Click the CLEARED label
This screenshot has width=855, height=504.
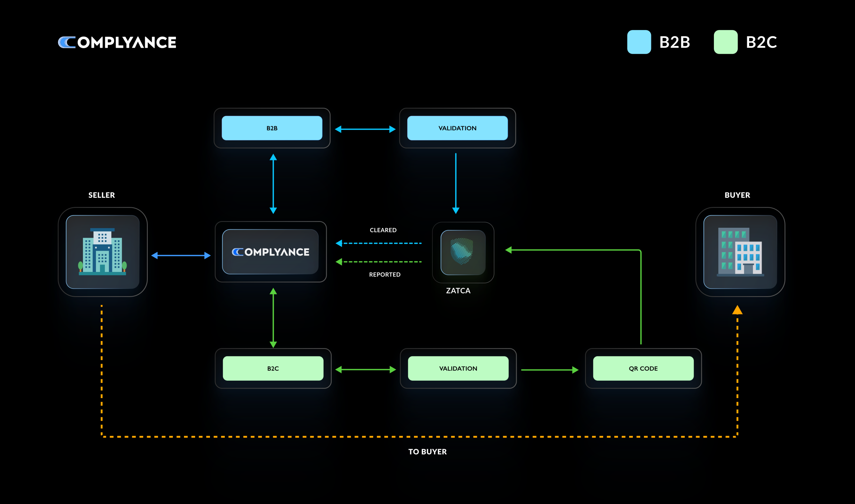point(383,230)
